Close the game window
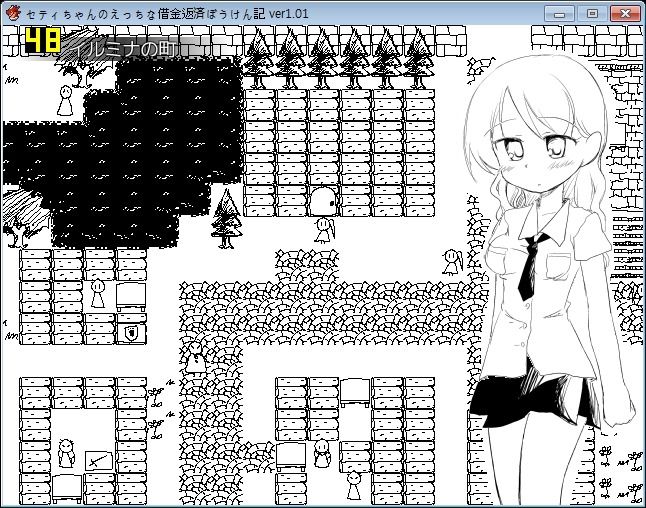646x508 pixels. 625,14
